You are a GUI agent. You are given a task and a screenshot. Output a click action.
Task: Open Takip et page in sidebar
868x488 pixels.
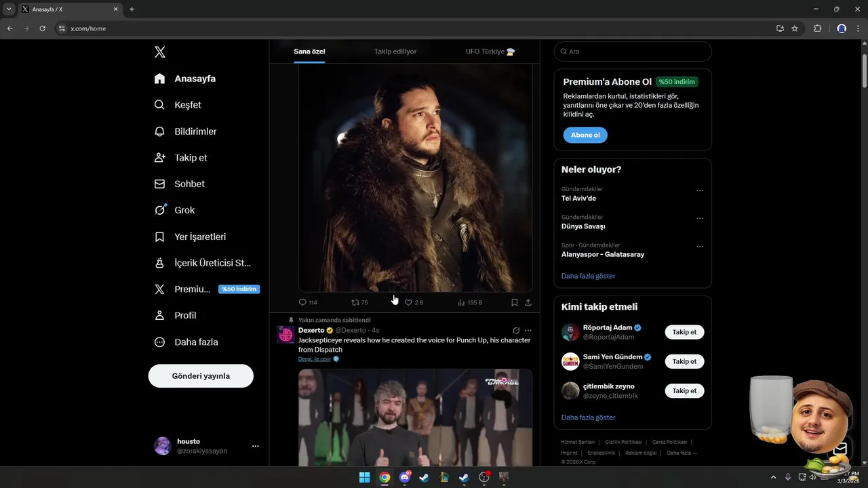(x=181, y=157)
